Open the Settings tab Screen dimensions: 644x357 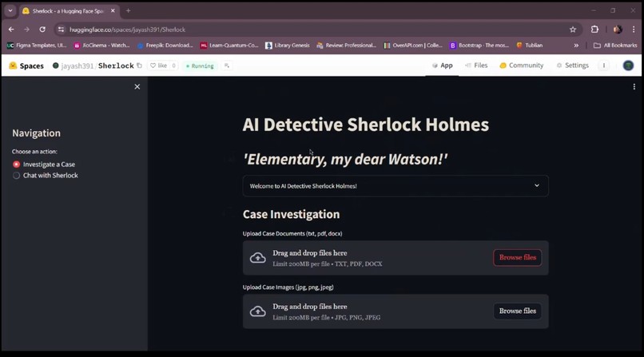click(573, 65)
